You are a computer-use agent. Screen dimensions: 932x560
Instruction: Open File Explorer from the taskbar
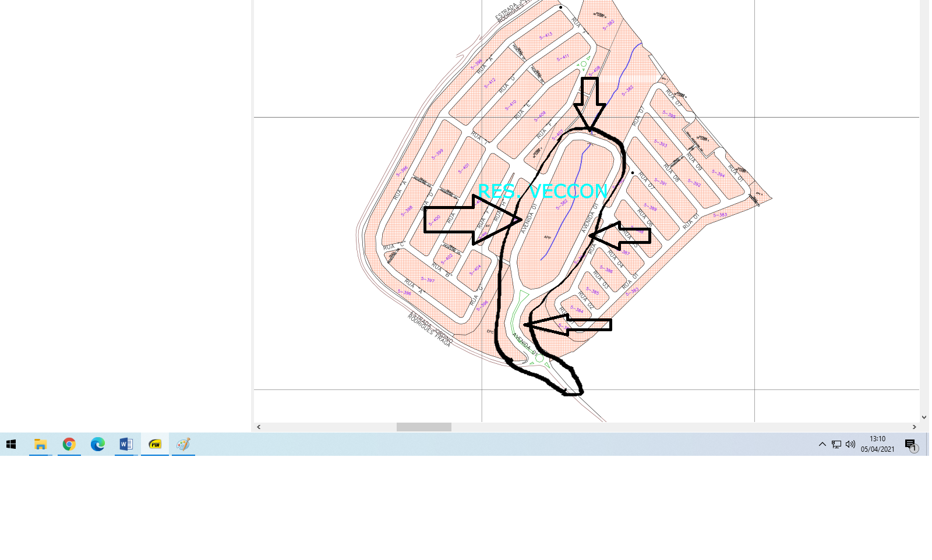[40, 444]
